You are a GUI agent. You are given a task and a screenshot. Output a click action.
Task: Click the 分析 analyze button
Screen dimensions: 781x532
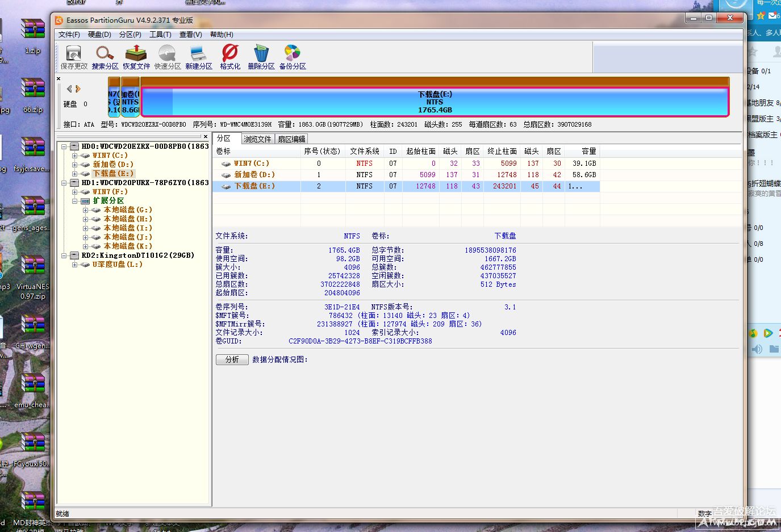point(232,359)
